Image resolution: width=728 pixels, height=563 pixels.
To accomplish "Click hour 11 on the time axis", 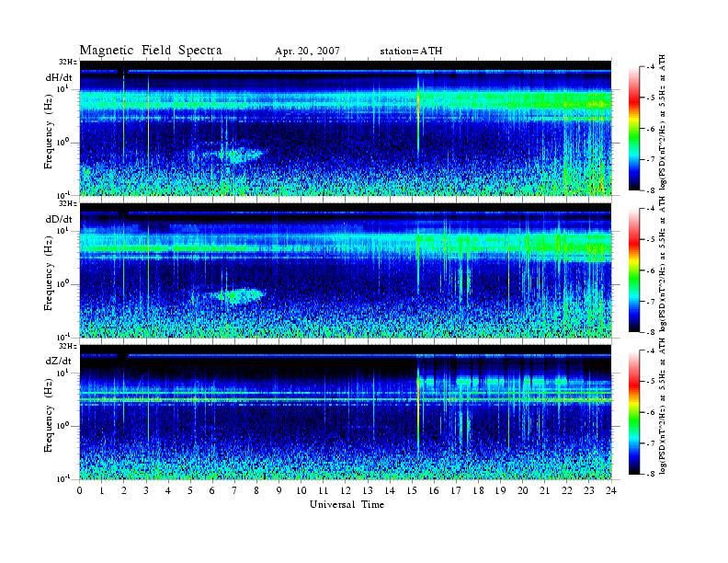I will tap(324, 491).
